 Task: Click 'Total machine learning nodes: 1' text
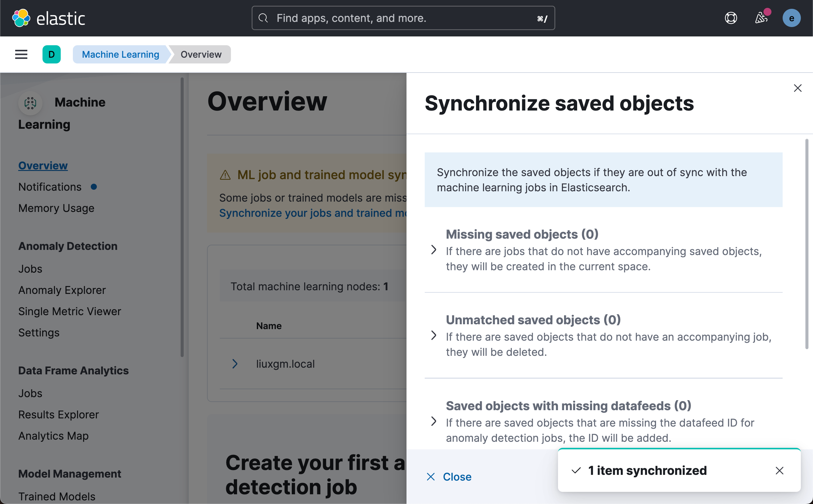point(309,287)
